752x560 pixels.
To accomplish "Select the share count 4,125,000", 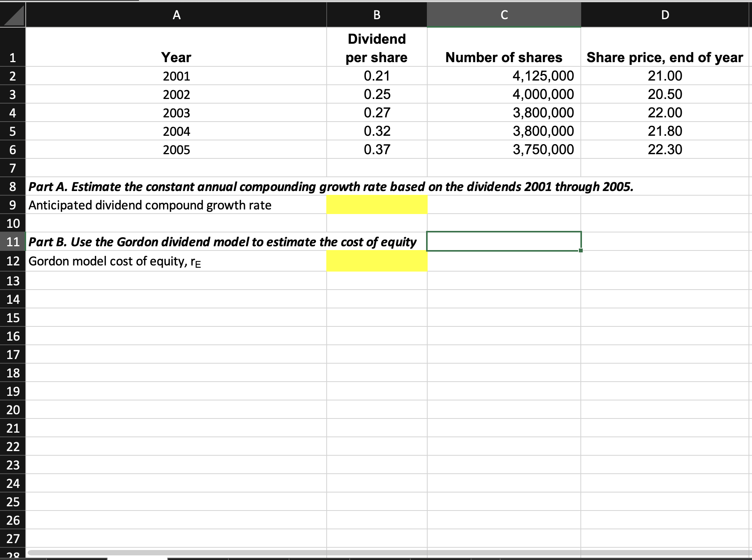I will pyautogui.click(x=503, y=76).
